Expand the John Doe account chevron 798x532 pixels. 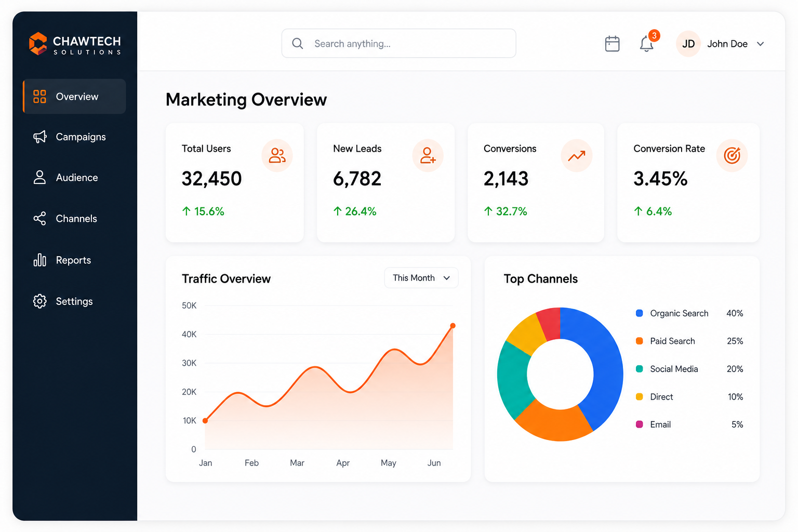[x=760, y=44]
